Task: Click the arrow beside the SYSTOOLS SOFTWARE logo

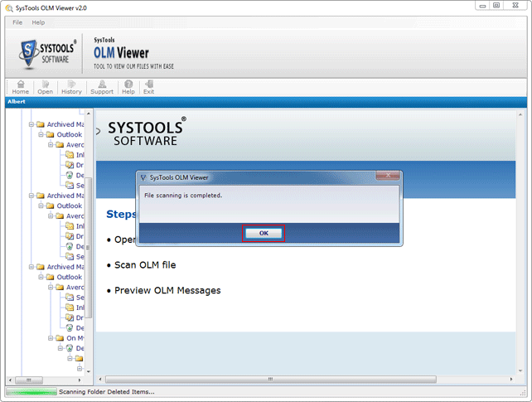Action: click(x=99, y=131)
